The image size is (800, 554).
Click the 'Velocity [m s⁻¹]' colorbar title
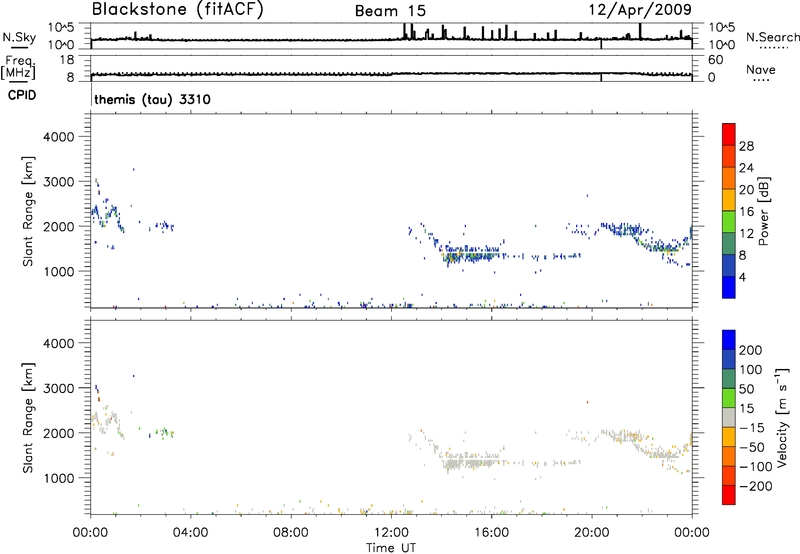click(x=782, y=417)
